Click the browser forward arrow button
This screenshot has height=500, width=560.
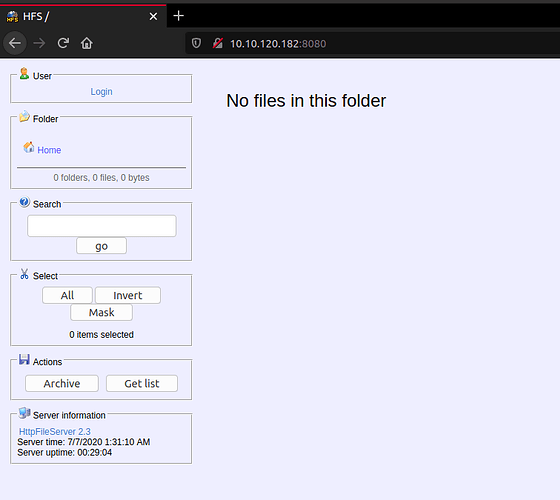39,43
